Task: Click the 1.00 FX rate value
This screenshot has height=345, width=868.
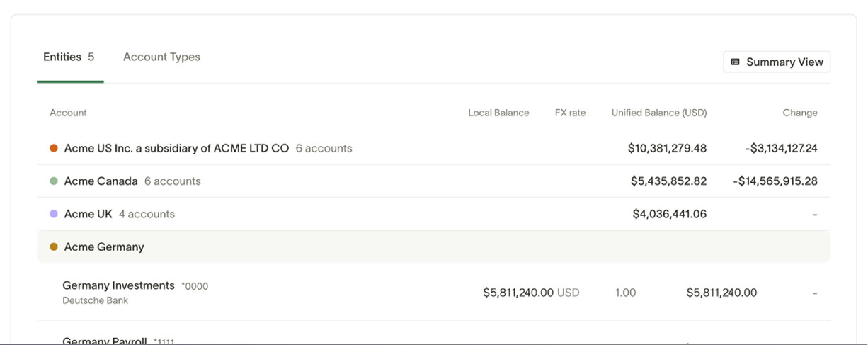Action: [x=625, y=292]
